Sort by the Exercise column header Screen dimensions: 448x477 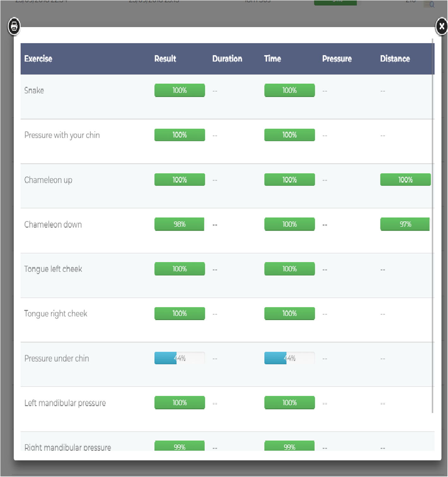(x=38, y=59)
